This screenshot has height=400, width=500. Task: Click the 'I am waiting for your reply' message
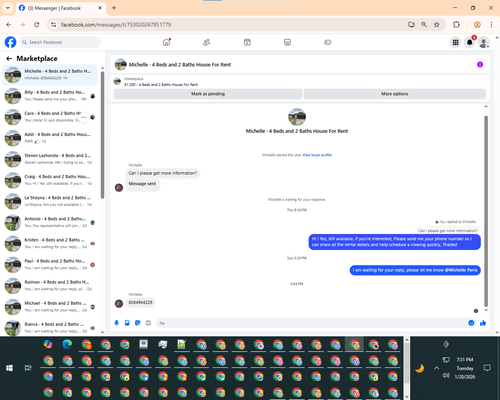point(415,270)
